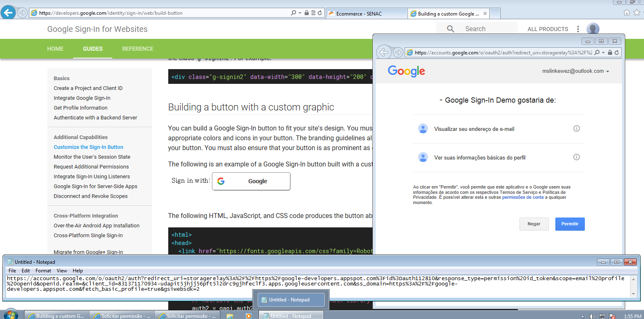
Task: Open Disconnect and Revoke Scopes link
Action: pos(90,196)
